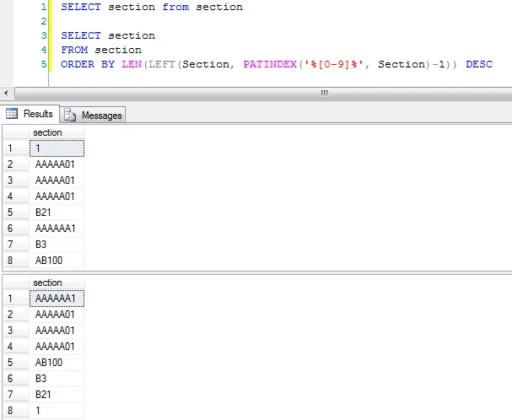Select cell '1' in second grid row 8
This screenshot has height=420, width=512.
(57, 411)
